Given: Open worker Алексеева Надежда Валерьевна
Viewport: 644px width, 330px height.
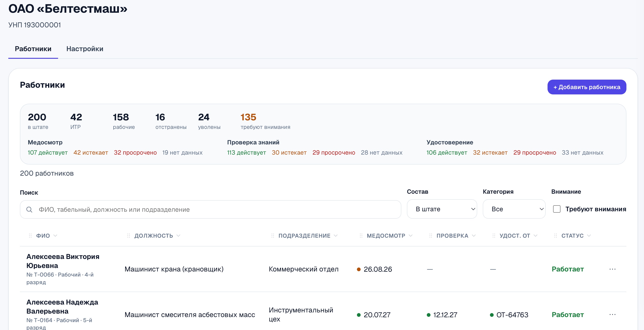Looking at the screenshot, I should pos(62,306).
